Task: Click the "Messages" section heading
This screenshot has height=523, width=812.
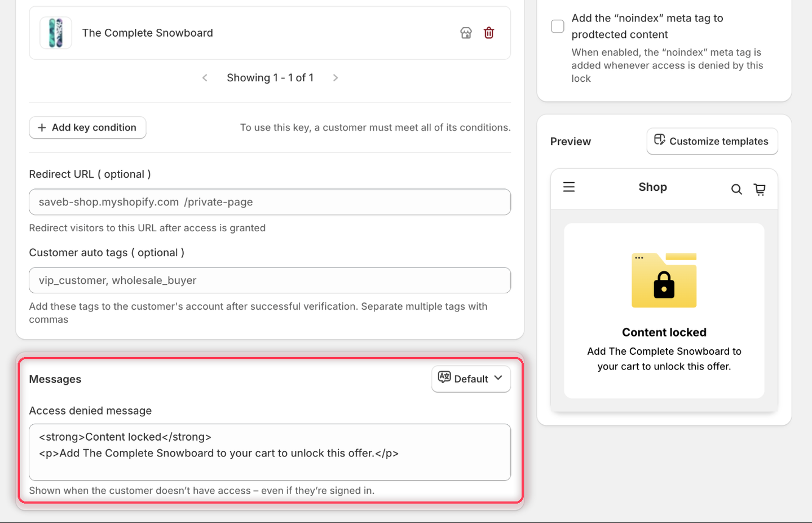Action: [55, 379]
